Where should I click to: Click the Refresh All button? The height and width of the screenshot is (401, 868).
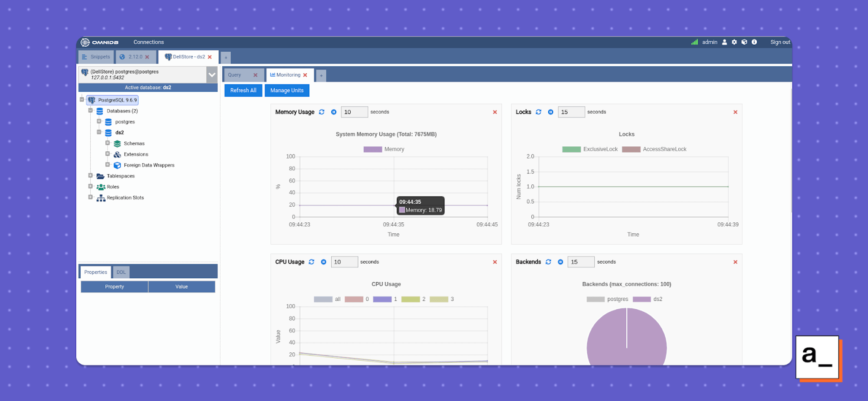(x=243, y=90)
